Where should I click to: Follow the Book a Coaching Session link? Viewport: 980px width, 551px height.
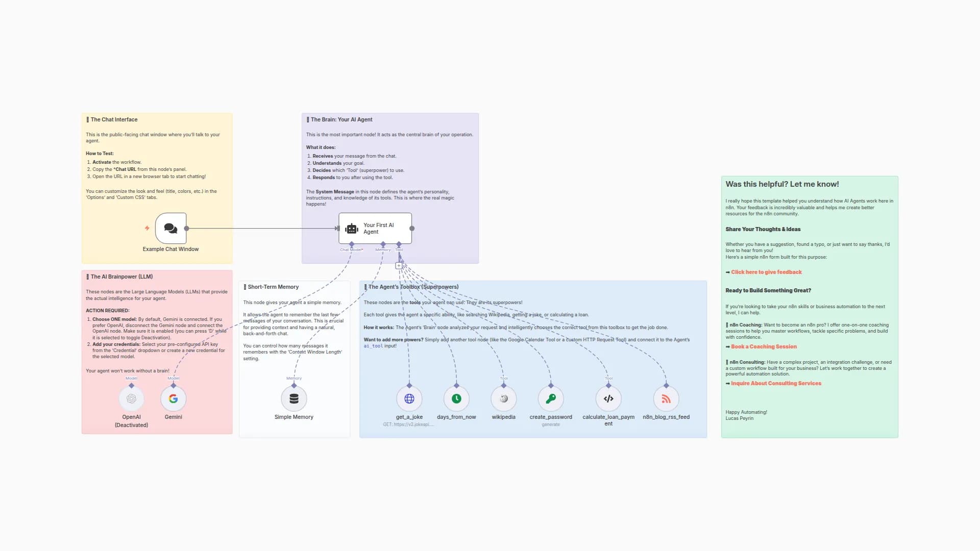point(764,347)
